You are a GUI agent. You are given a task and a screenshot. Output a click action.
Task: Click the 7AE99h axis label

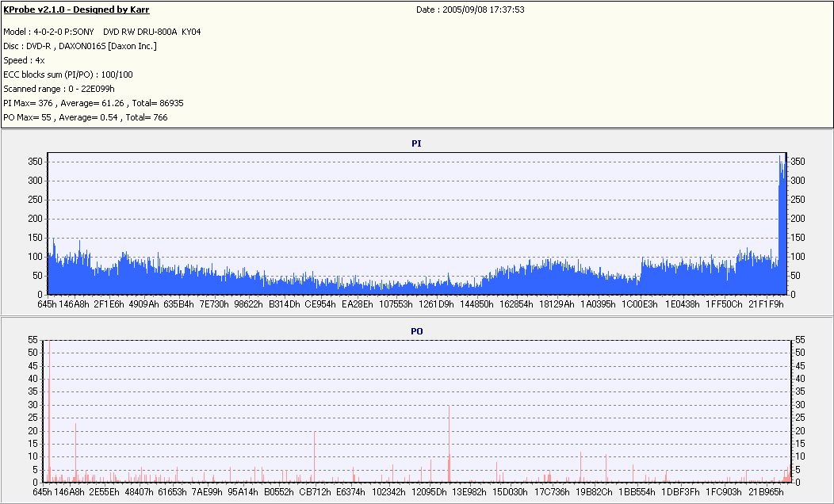coord(208,492)
